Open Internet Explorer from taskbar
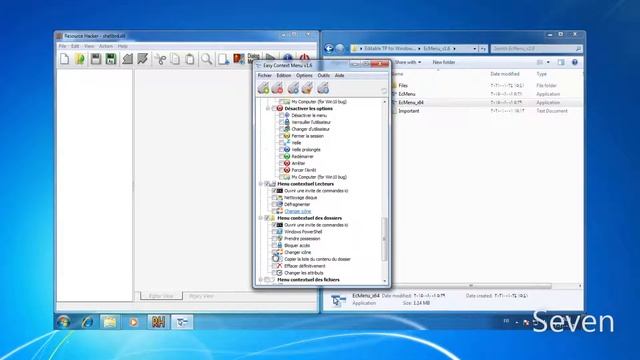 coord(87,322)
